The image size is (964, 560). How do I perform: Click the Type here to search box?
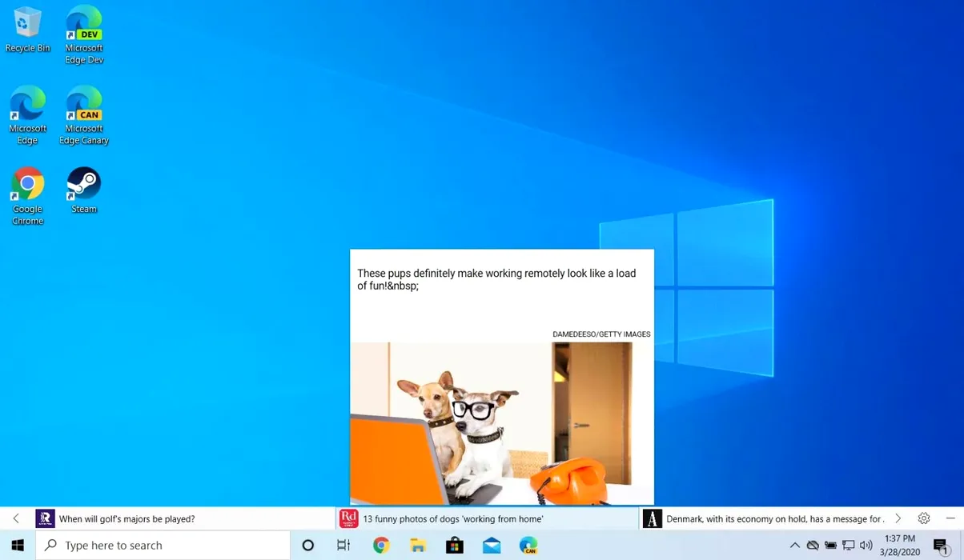point(164,546)
